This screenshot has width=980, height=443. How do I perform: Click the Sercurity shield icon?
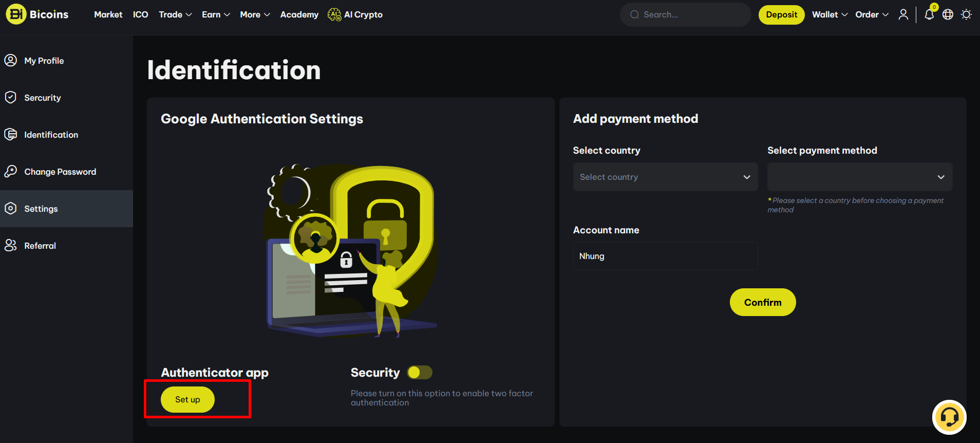(11, 98)
